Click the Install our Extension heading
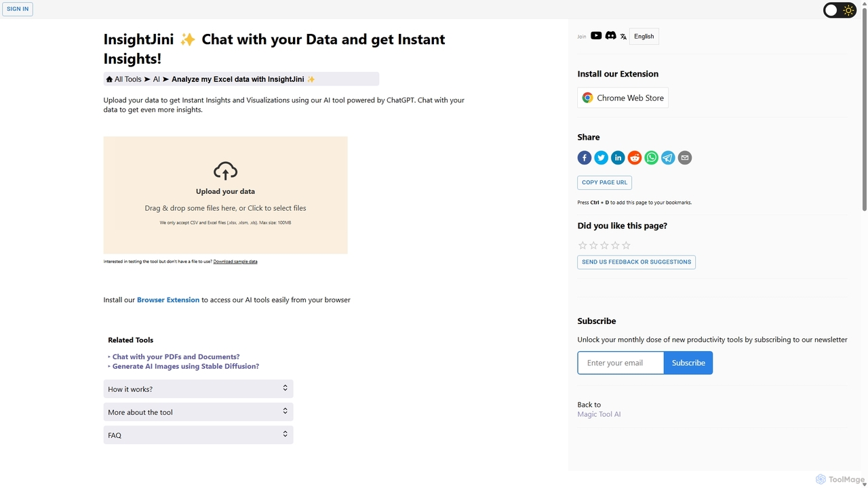Viewport: 868px width, 488px height. [618, 74]
